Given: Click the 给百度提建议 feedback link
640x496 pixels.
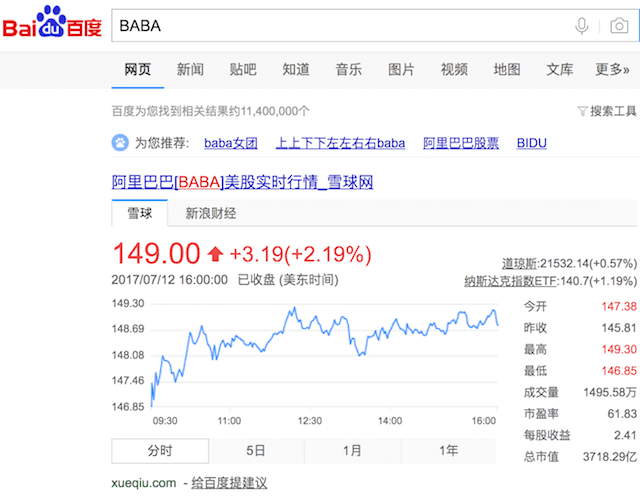Looking at the screenshot, I should pyautogui.click(x=229, y=483).
